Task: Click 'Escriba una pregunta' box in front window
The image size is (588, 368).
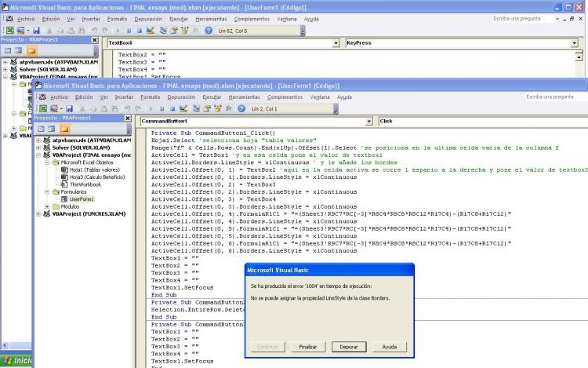Action: (x=556, y=97)
